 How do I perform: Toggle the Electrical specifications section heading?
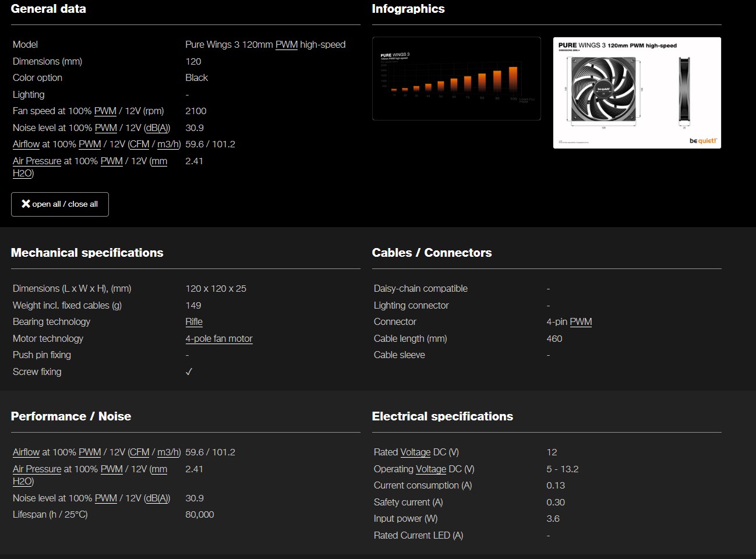pyautogui.click(x=443, y=416)
